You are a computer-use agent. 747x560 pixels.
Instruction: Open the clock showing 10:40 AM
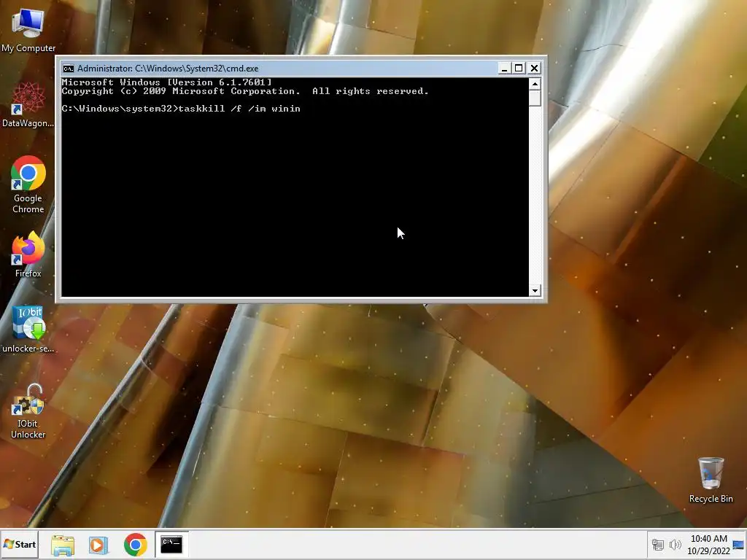708,545
